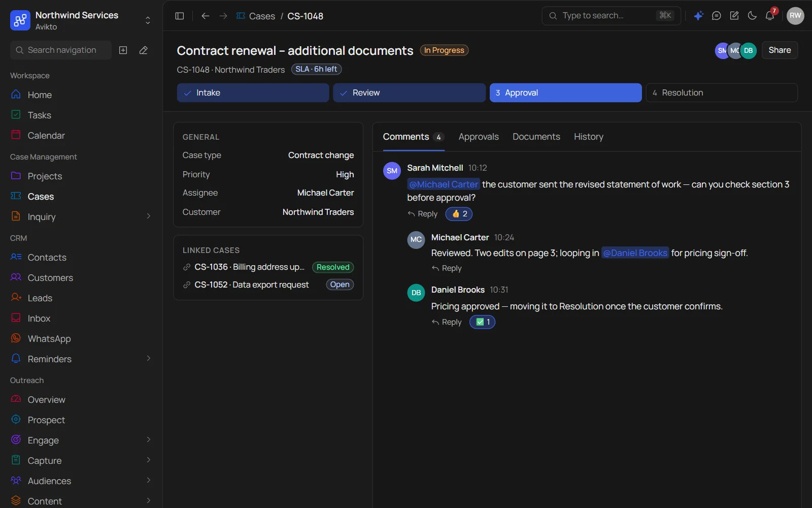Viewport: 812px width, 508px height.
Task: Go forward with the right arrow
Action: [x=223, y=16]
